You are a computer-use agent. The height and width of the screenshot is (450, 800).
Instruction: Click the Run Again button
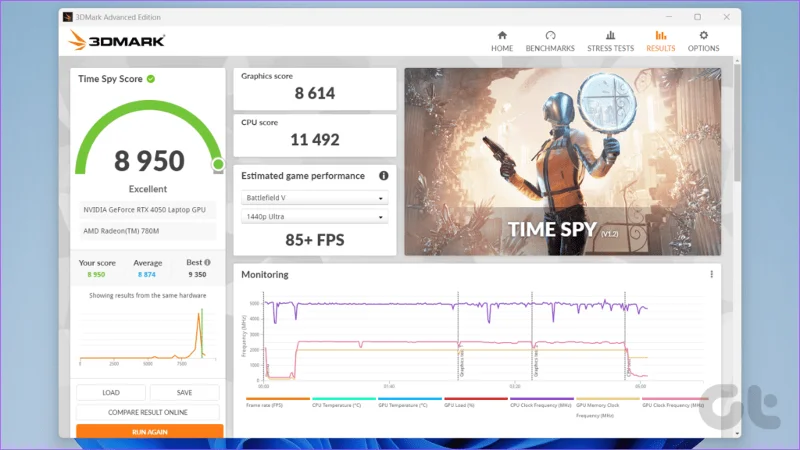[x=149, y=431]
